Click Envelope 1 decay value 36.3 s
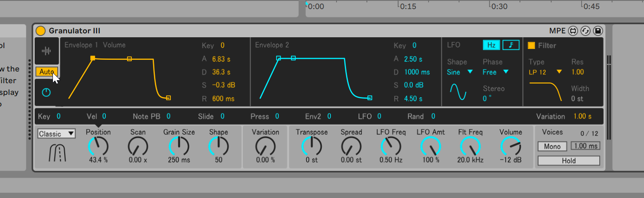Screen dimensions: 644x198 click(221, 72)
